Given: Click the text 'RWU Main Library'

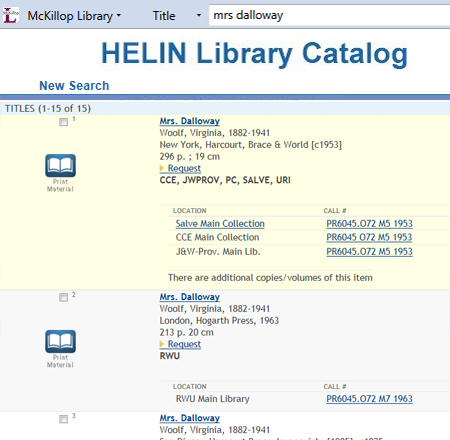Looking at the screenshot, I should (x=213, y=399).
